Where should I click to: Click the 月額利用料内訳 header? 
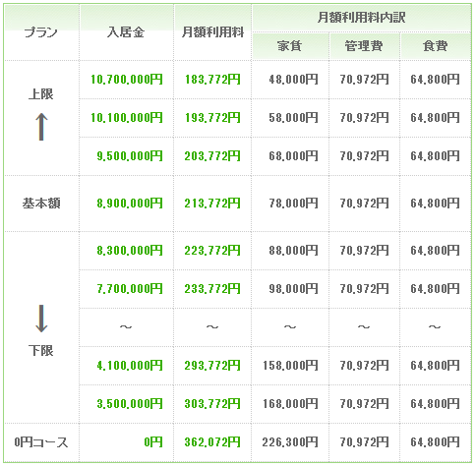(361, 18)
